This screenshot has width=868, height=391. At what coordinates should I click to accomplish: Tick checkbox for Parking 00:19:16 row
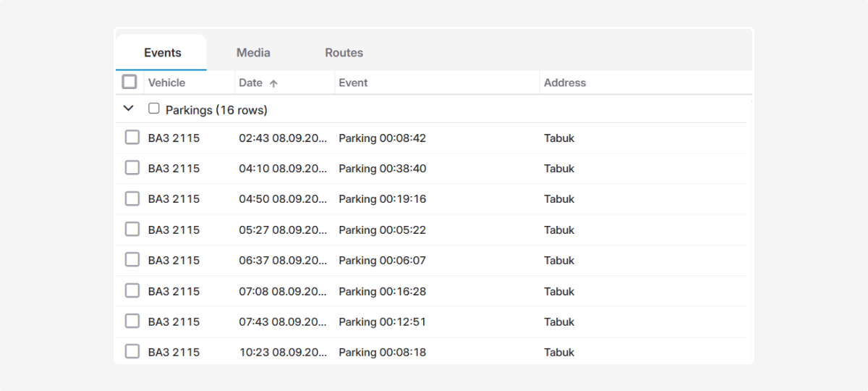132,198
